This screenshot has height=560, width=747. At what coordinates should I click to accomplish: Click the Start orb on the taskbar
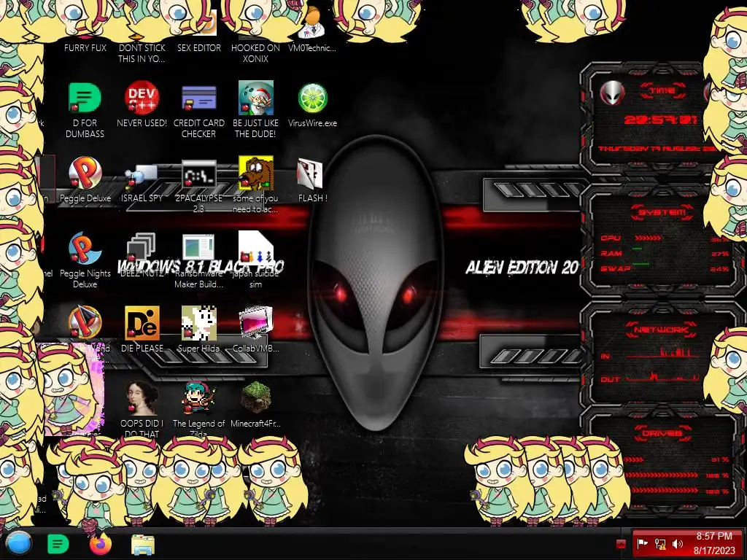[x=19, y=544]
